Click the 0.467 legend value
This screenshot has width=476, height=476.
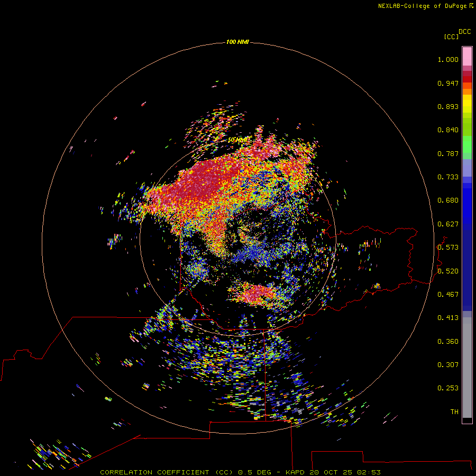pyautogui.click(x=448, y=295)
